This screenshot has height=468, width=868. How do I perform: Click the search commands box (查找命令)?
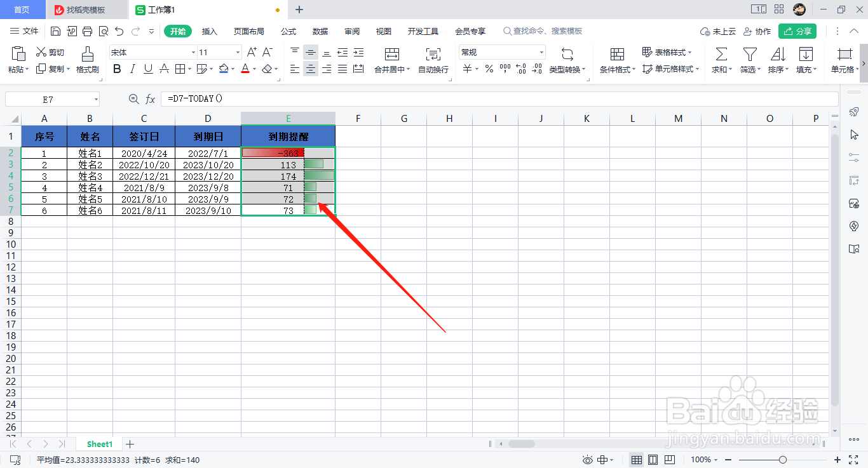pos(543,31)
